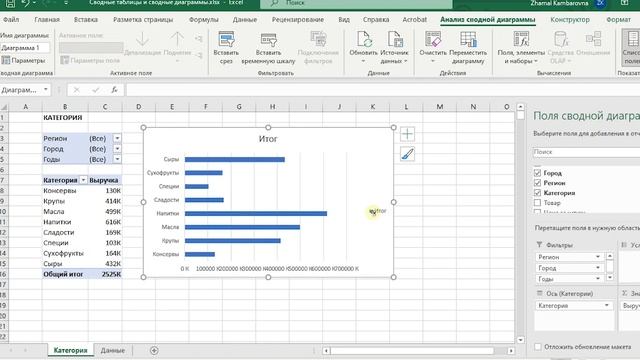Toggle the Регион field checkbox
Viewport: 640px width, 360px height.
537,183
